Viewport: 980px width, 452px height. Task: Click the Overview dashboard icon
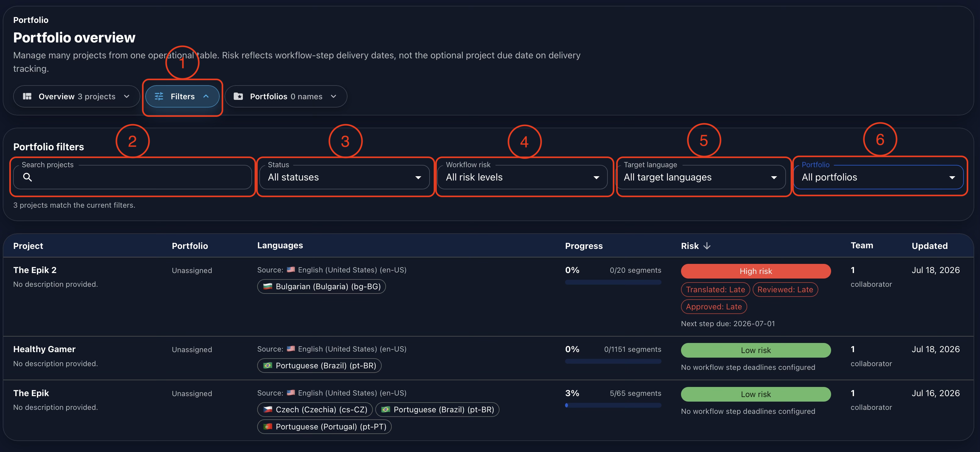click(x=27, y=96)
